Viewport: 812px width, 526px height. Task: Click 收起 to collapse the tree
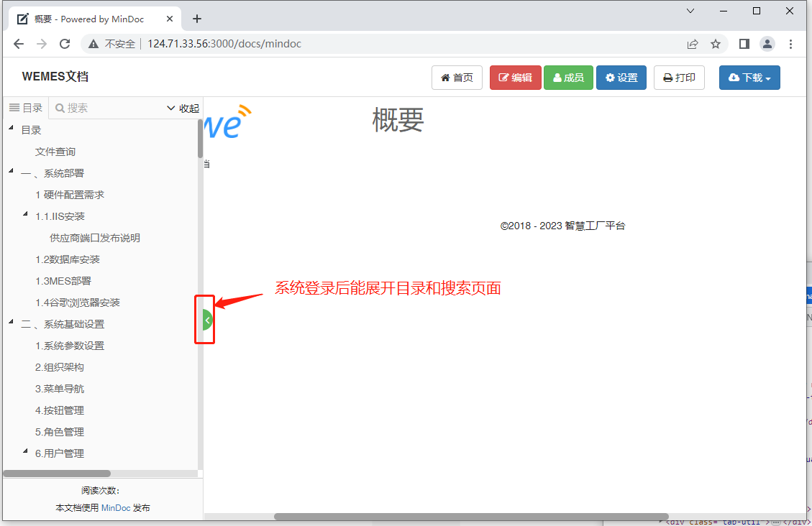183,109
